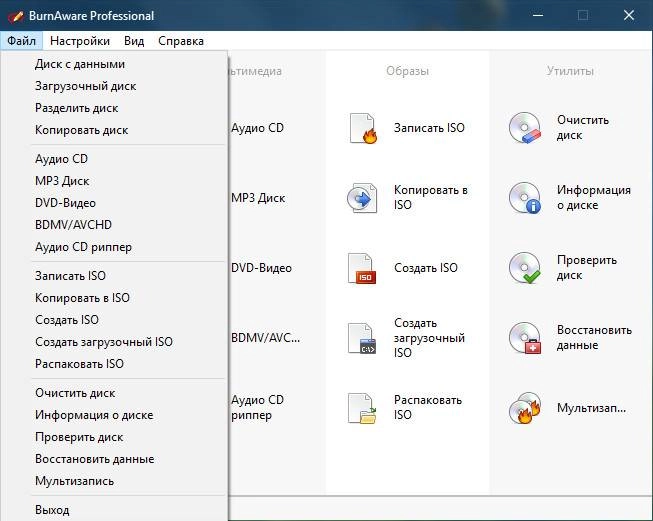The width and height of the screenshot is (653, 521).
Task: Open MP3 Диск label in multimedia column
Action: [x=258, y=198]
